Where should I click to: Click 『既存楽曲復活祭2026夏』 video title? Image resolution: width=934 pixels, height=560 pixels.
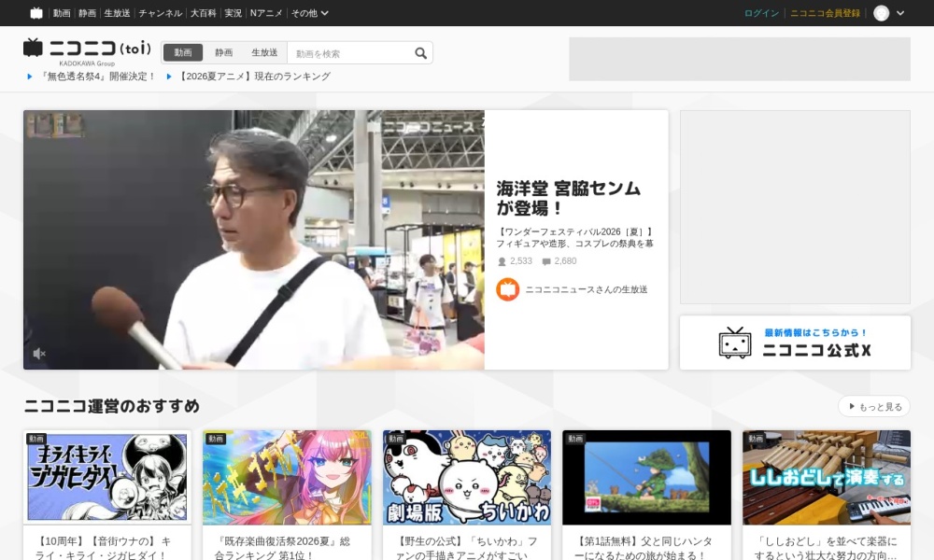(282, 548)
